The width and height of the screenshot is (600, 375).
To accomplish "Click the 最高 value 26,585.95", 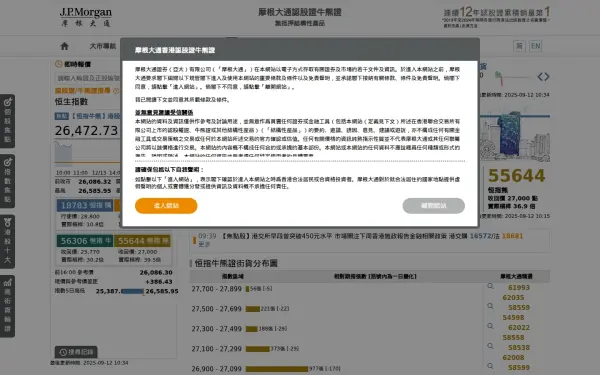I will [95, 191].
